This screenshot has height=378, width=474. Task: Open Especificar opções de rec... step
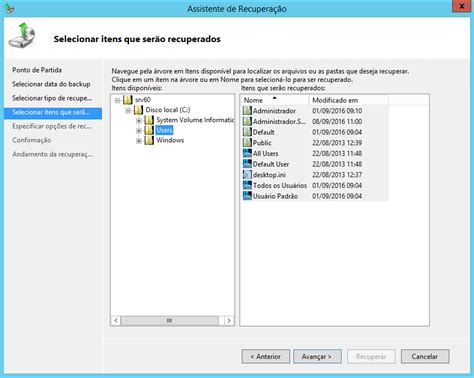point(52,126)
